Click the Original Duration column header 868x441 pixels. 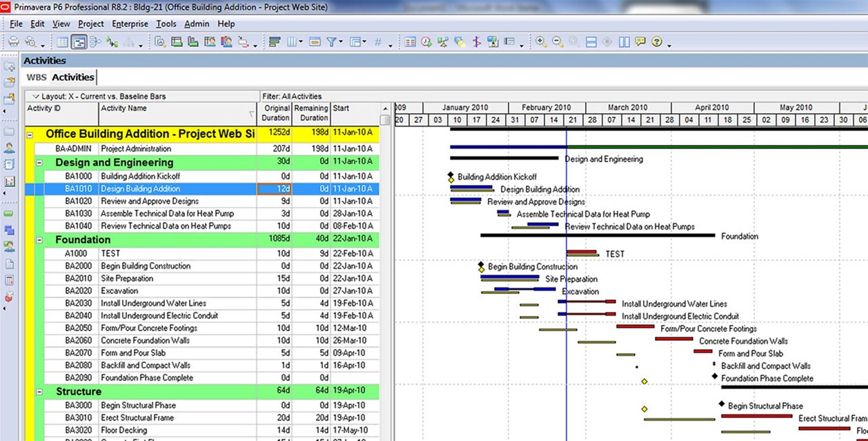(x=276, y=113)
